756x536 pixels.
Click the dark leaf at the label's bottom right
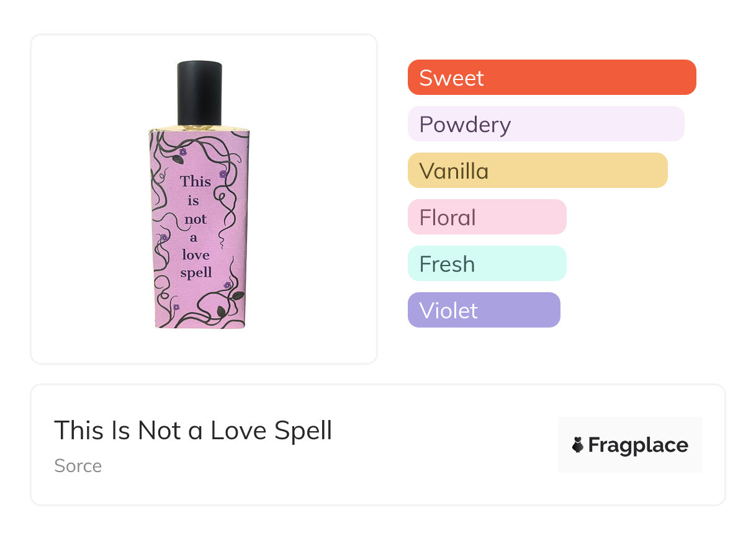[x=238, y=296]
